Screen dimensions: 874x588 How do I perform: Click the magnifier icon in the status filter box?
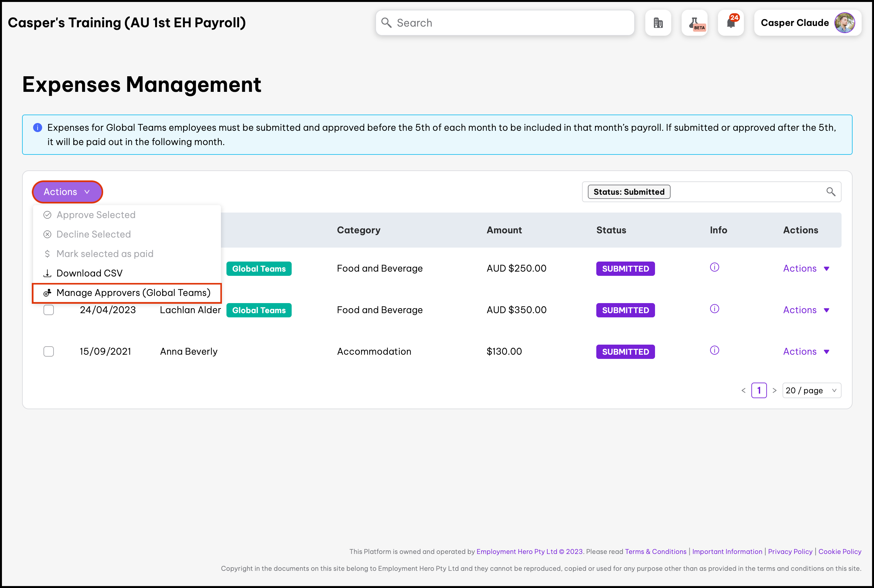pos(831,192)
